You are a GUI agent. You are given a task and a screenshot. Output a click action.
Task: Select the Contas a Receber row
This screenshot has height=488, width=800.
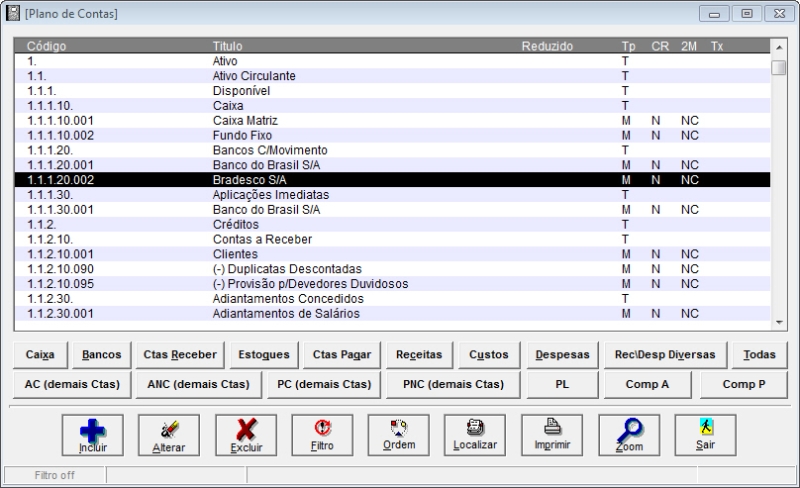[392, 239]
